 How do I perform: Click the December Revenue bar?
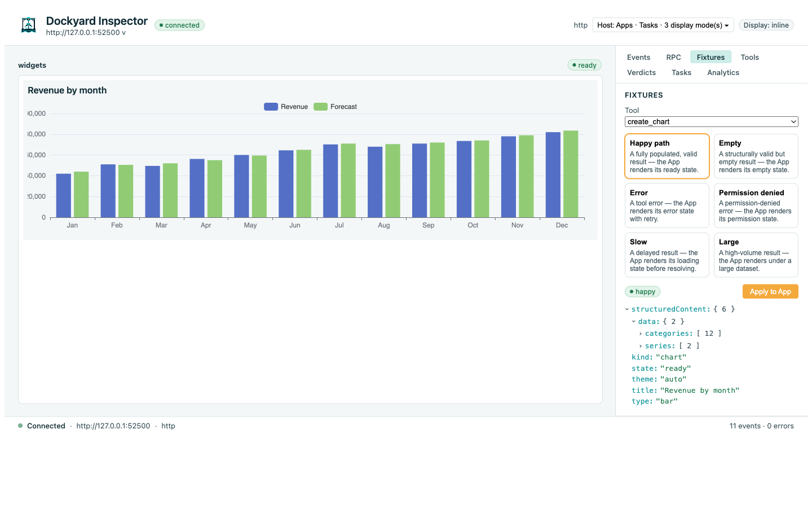[x=553, y=175]
